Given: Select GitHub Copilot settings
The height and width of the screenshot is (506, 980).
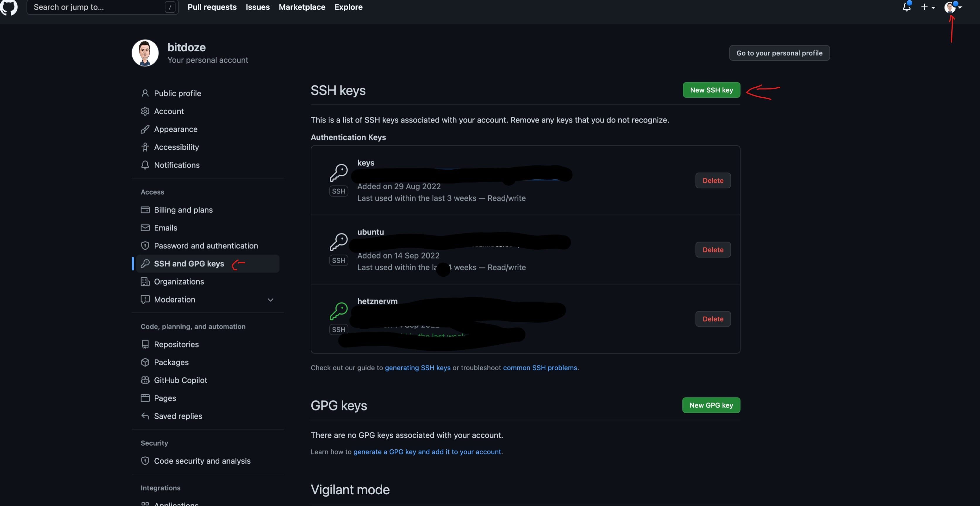Looking at the screenshot, I should (180, 380).
